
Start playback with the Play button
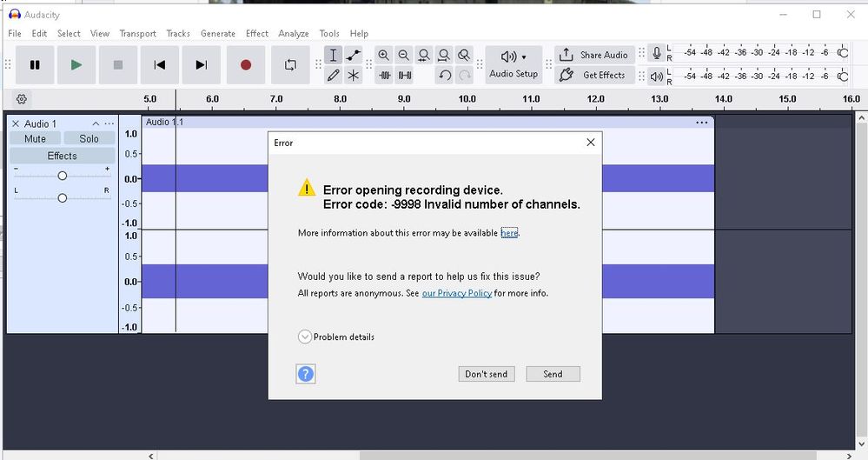76,65
